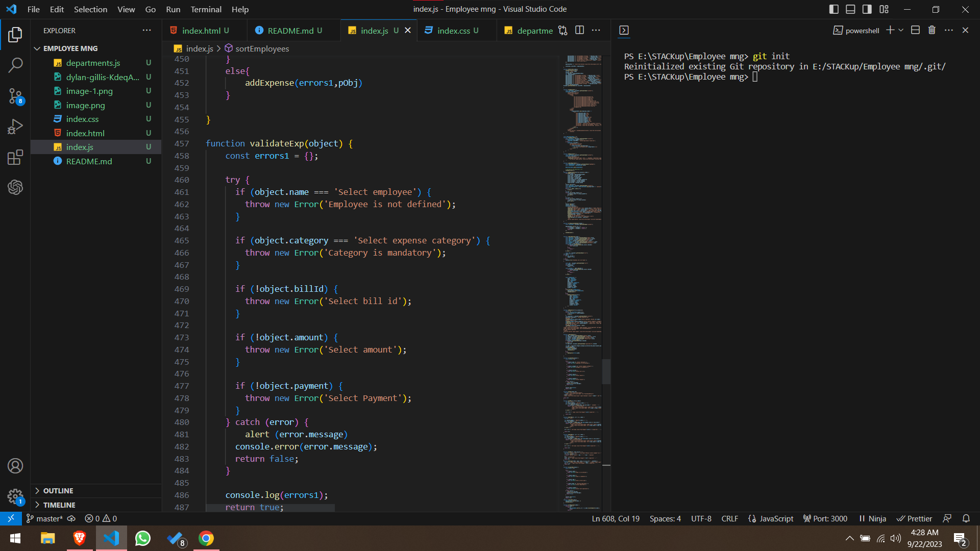Toggle the Secondary Side Bar layout button
The width and height of the screenshot is (980, 551).
867,9
